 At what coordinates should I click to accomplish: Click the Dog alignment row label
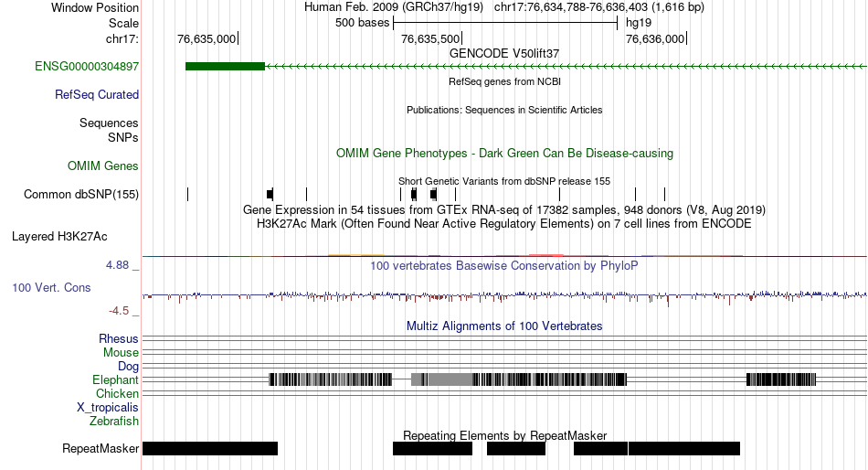click(128, 367)
